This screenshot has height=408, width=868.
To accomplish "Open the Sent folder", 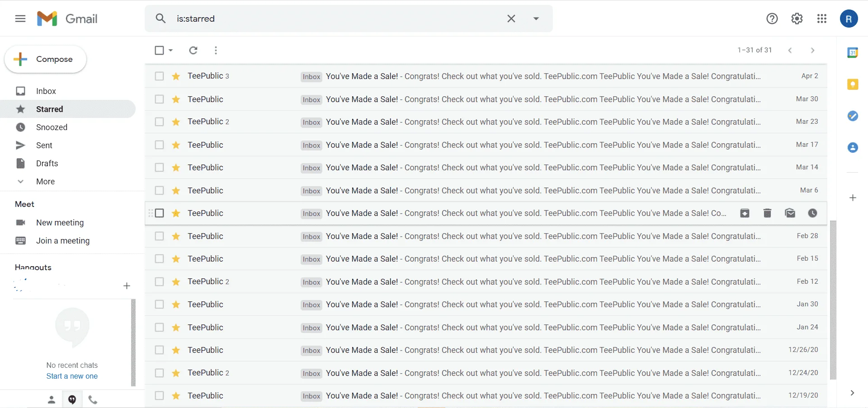I will (68, 145).
